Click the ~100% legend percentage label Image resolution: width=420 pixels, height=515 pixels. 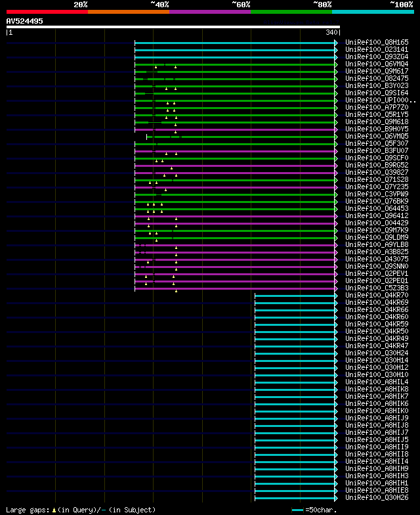coord(402,5)
